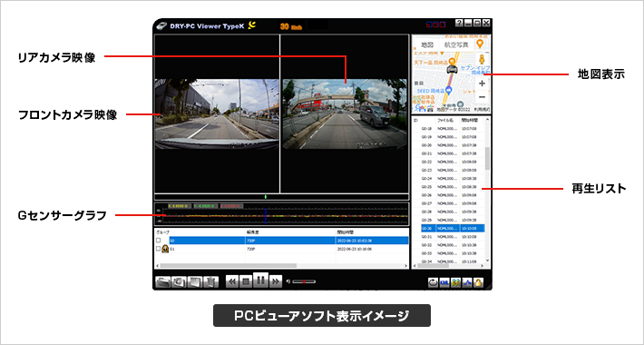The image size is (644, 345).
Task: Click the circular refresh arrow icon
Action: point(433,282)
